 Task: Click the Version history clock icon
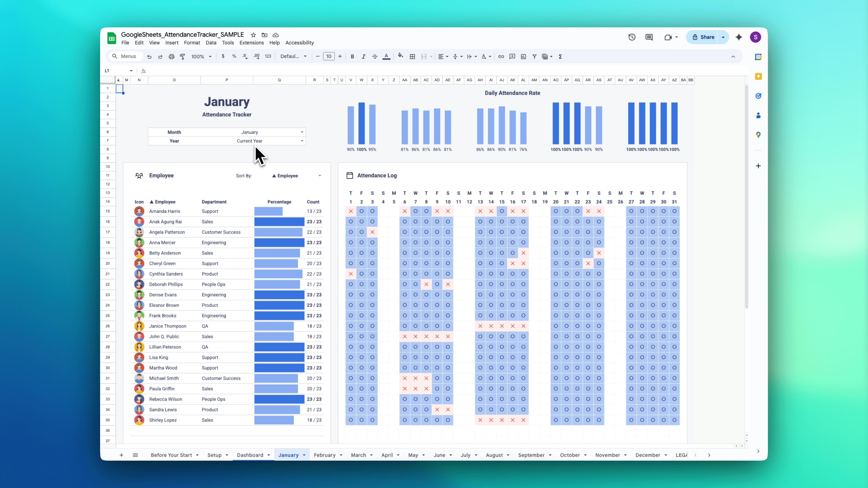pyautogui.click(x=632, y=37)
